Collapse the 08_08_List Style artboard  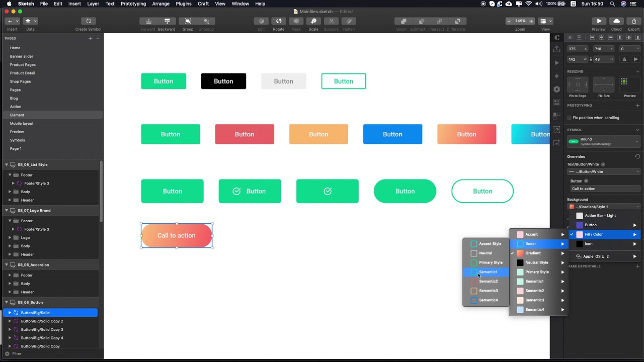click(x=7, y=164)
